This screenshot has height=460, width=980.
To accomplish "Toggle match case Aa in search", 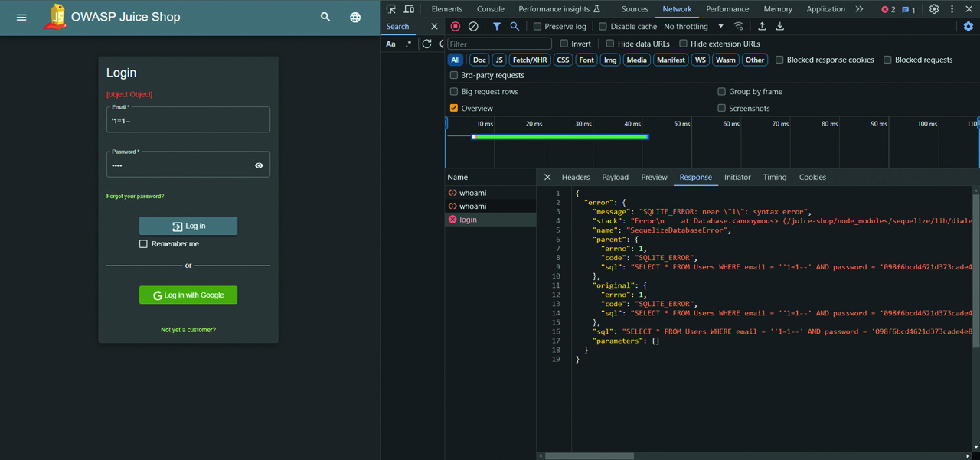I will pyautogui.click(x=390, y=44).
